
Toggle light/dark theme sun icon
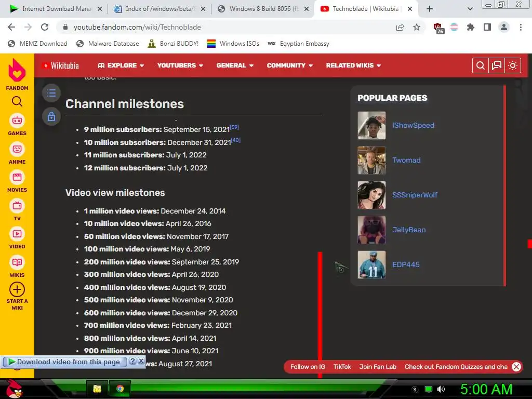513,65
